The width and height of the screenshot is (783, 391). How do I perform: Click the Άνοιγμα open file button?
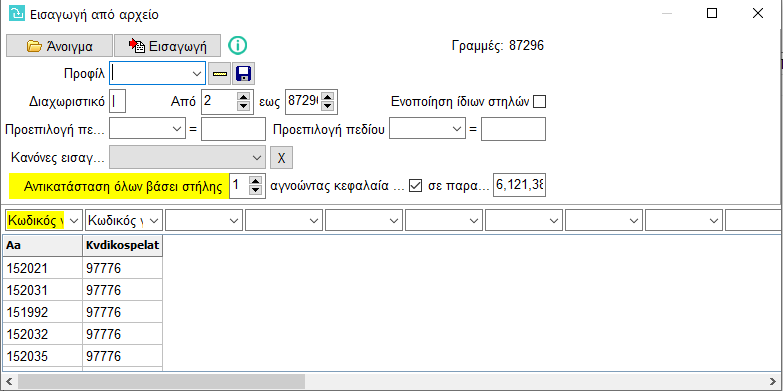click(x=59, y=46)
